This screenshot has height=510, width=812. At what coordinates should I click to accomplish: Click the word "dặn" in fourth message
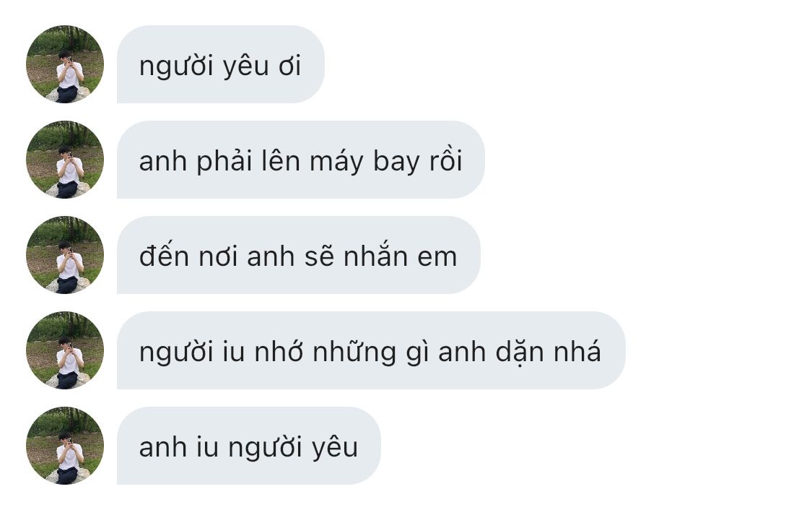coord(520,353)
